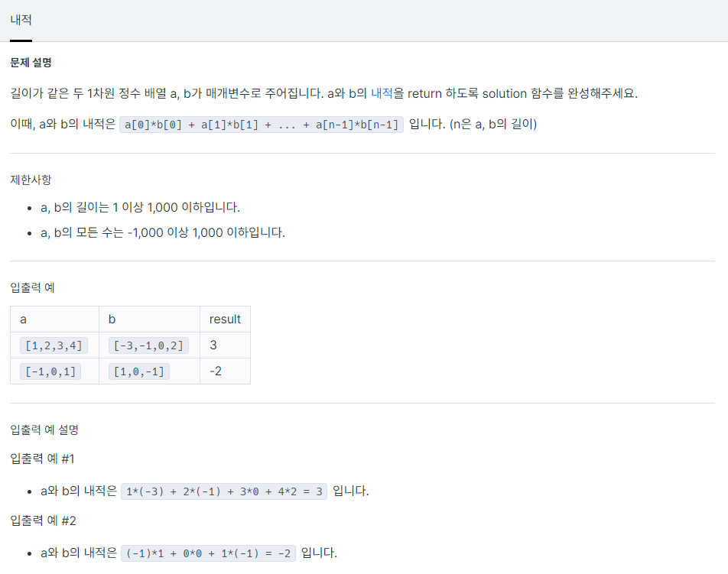Viewport: 728px width, 574px height.
Task: Select the 문제 설명 heading
Action: [31, 63]
